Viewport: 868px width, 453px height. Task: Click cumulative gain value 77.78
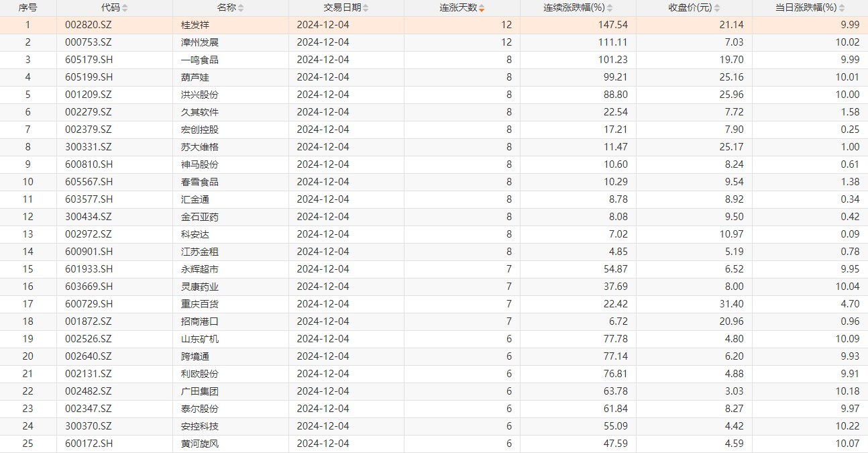(616, 339)
